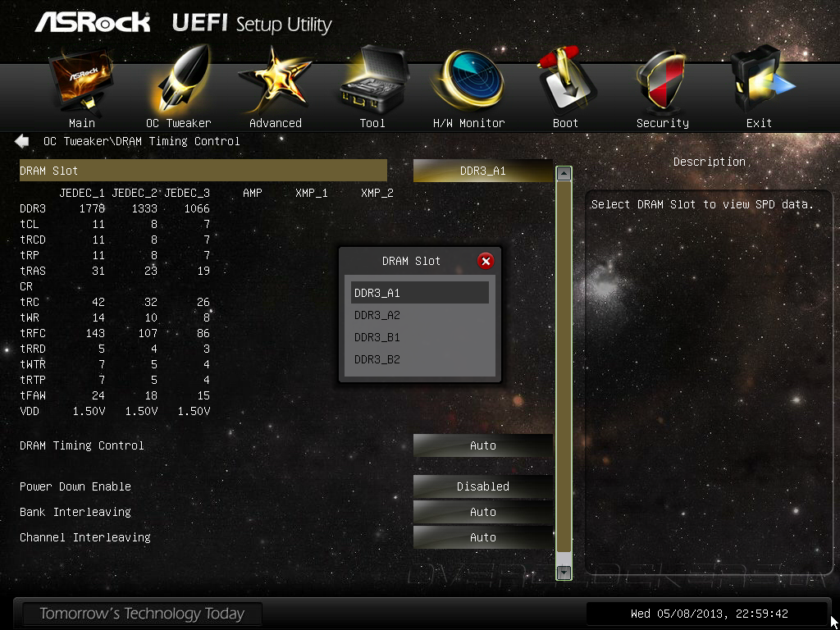Switch to the Main tab label
Screen dimensions: 840x630
pyautogui.click(x=82, y=123)
